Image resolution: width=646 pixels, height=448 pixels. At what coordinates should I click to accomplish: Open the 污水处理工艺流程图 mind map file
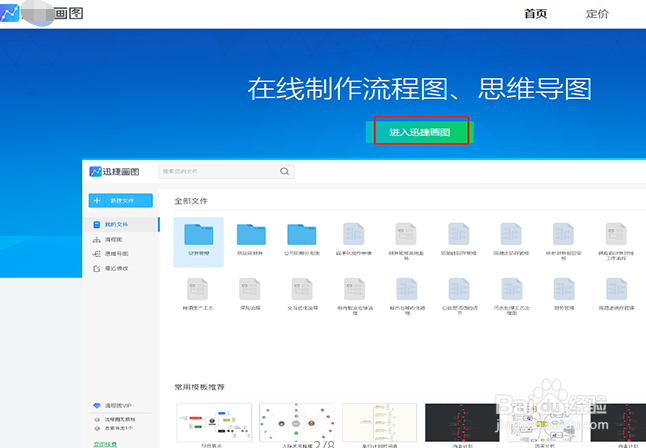pos(512,296)
